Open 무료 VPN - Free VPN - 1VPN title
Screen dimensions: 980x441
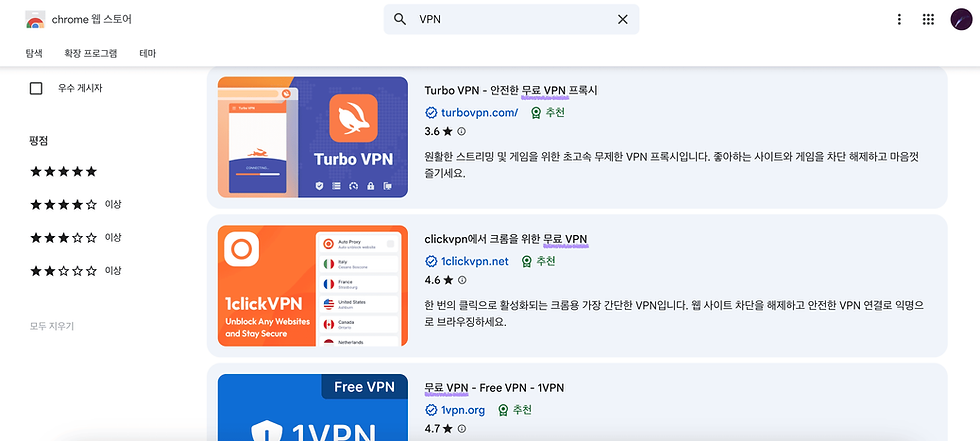click(x=494, y=388)
